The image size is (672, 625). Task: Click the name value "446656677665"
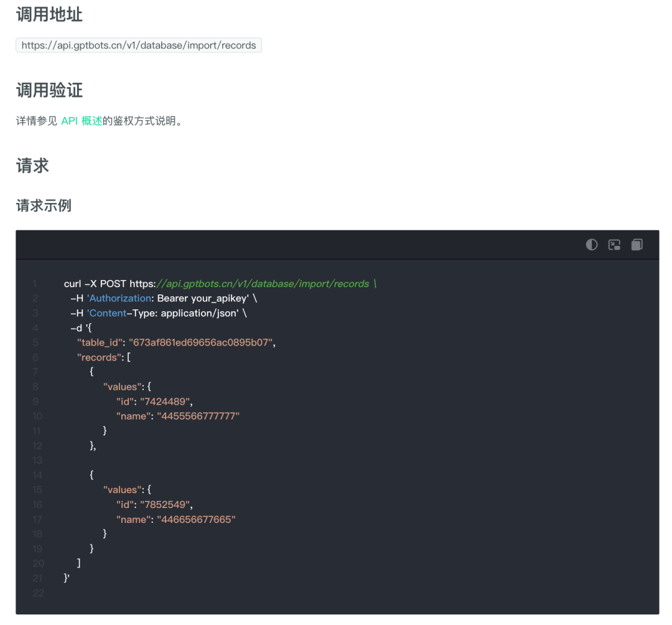point(196,520)
